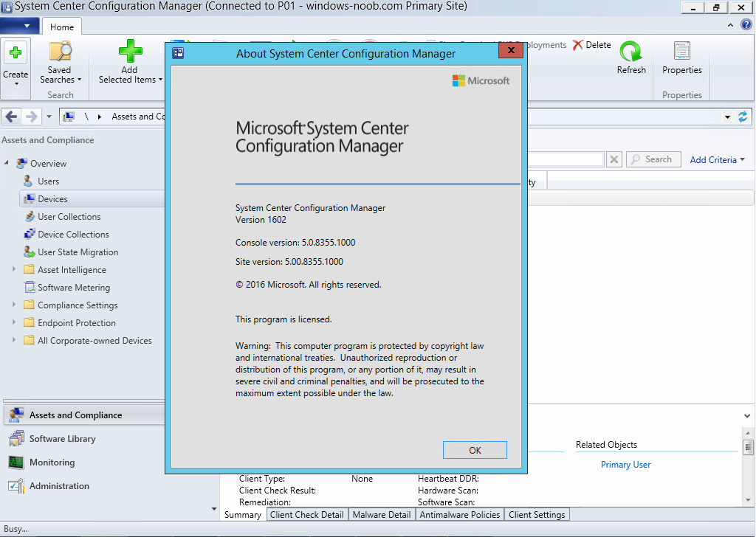Viewport: 756px width, 537px height.
Task: Navigate back with the left arrow
Action: 12,117
